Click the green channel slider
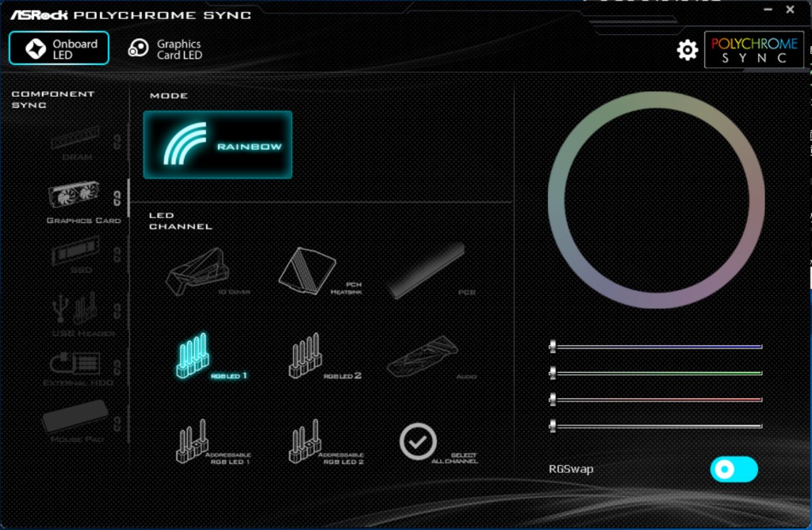The height and width of the screenshot is (530, 812). [656, 372]
